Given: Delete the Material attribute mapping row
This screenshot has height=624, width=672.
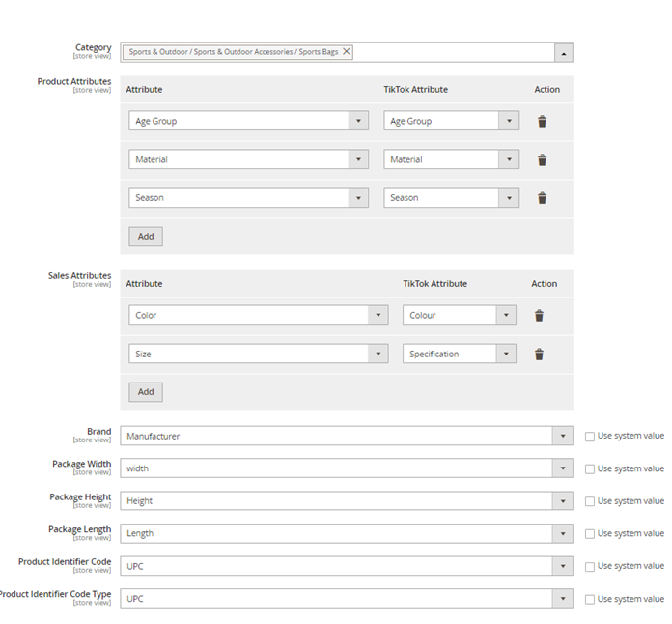Looking at the screenshot, I should pos(543,160).
